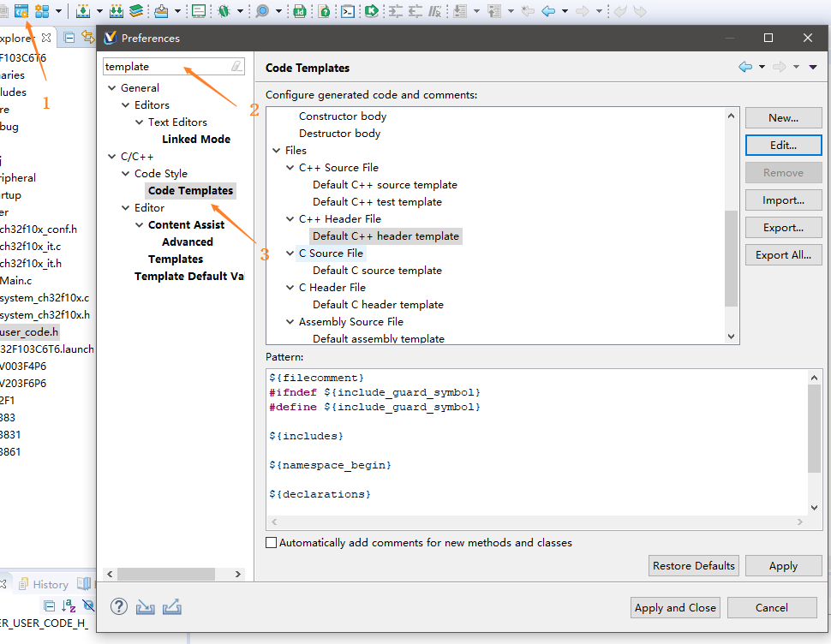Select Default C++ test template
Image resolution: width=831 pixels, height=644 pixels.
377,202
